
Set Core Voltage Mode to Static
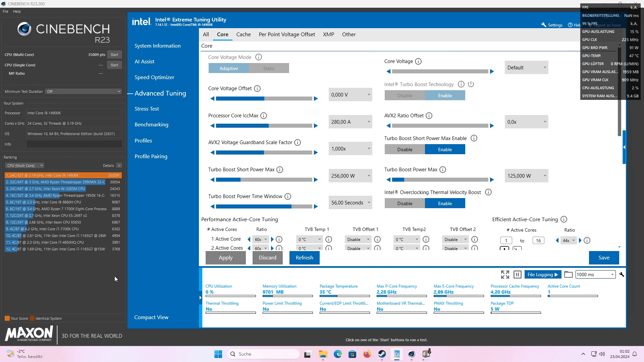point(269,68)
